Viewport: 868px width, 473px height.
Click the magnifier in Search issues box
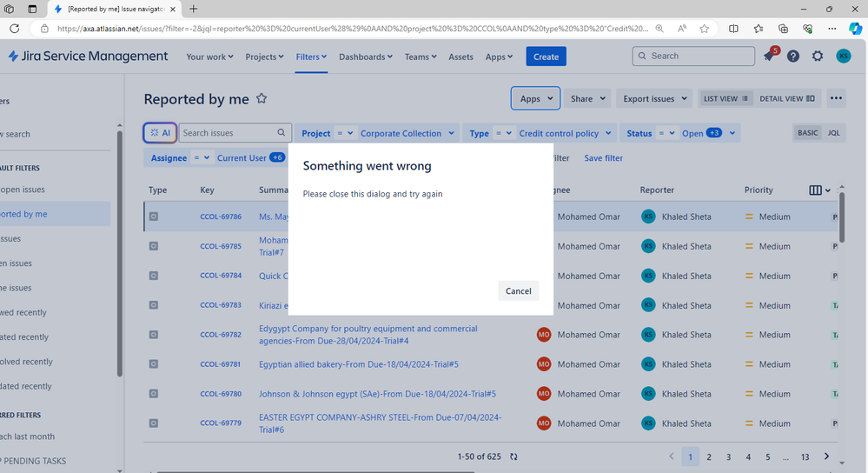pyautogui.click(x=282, y=132)
